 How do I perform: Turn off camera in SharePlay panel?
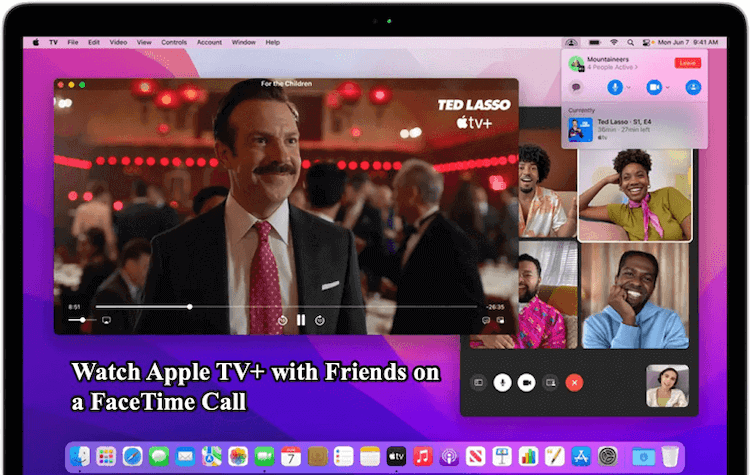pyautogui.click(x=652, y=88)
